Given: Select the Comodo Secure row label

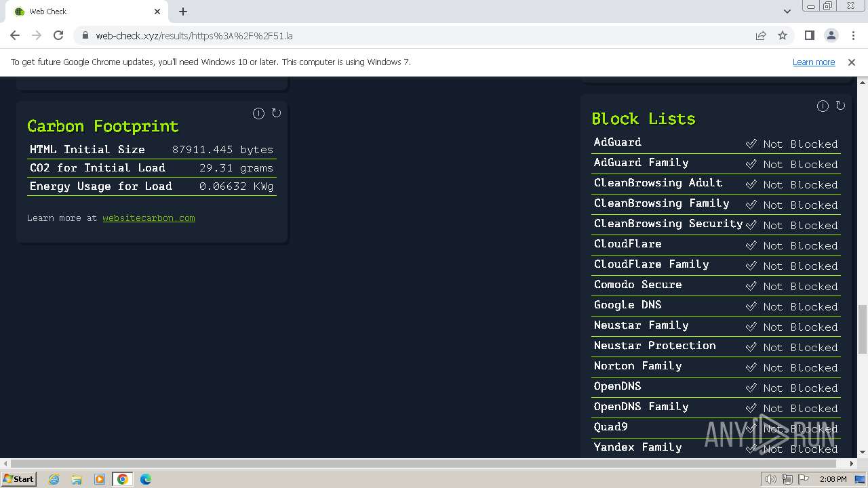Looking at the screenshot, I should [637, 285].
